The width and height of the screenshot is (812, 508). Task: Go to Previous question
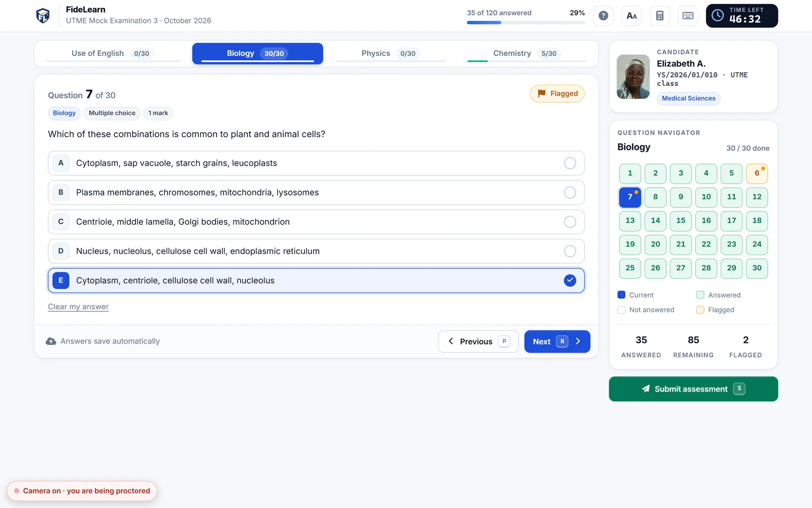[x=478, y=341]
